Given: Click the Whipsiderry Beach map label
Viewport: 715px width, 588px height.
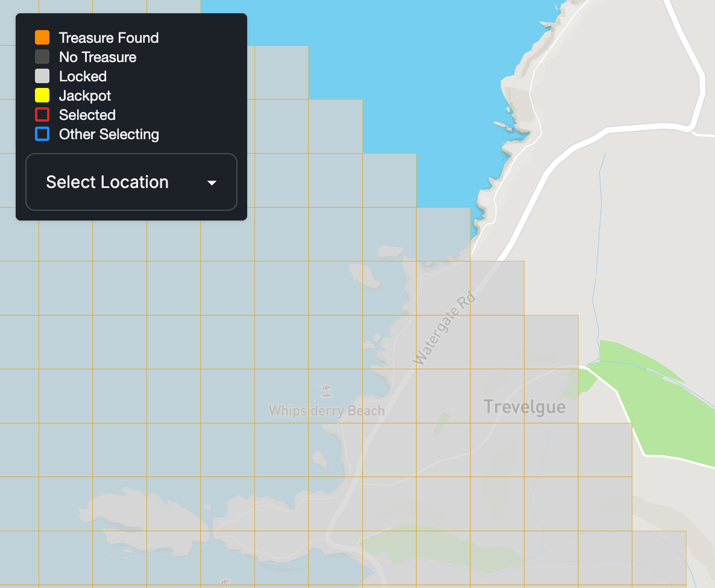Looking at the screenshot, I should tap(327, 411).
